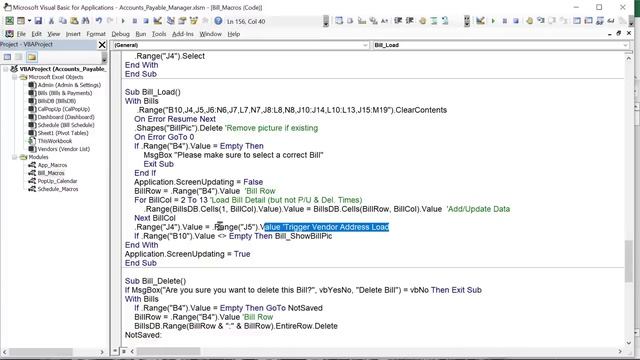Toggle a breakpoint with the Debug toolbar hand icon
The height and width of the screenshot is (360, 640).
tap(529, 21)
